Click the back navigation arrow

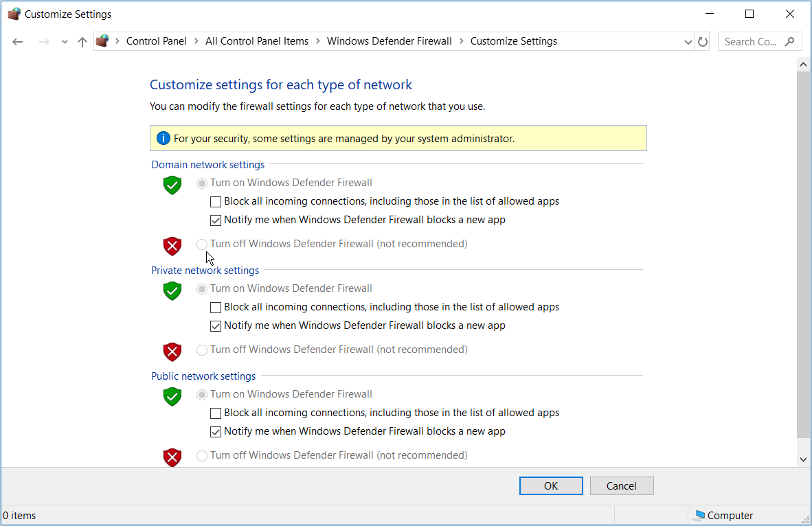[17, 41]
